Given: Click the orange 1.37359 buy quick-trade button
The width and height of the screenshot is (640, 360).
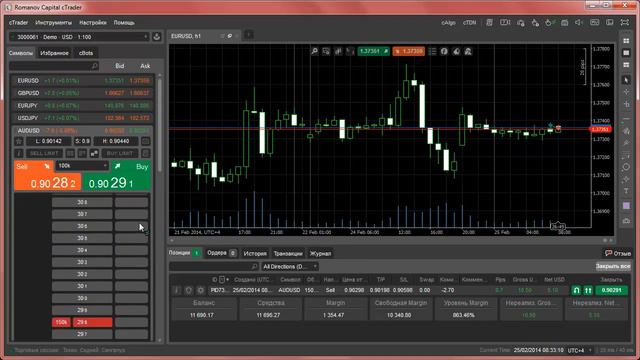Looking at the screenshot, I should coord(409,51).
